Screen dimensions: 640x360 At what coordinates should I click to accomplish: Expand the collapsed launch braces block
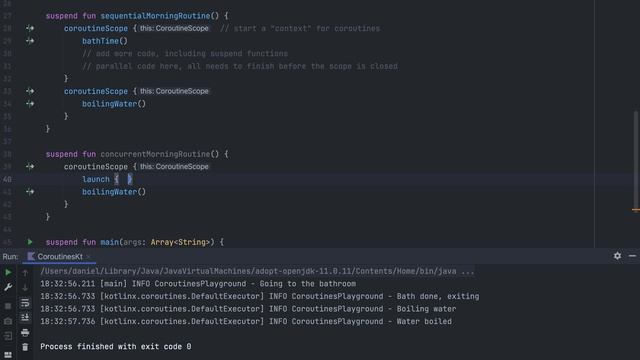click(123, 179)
